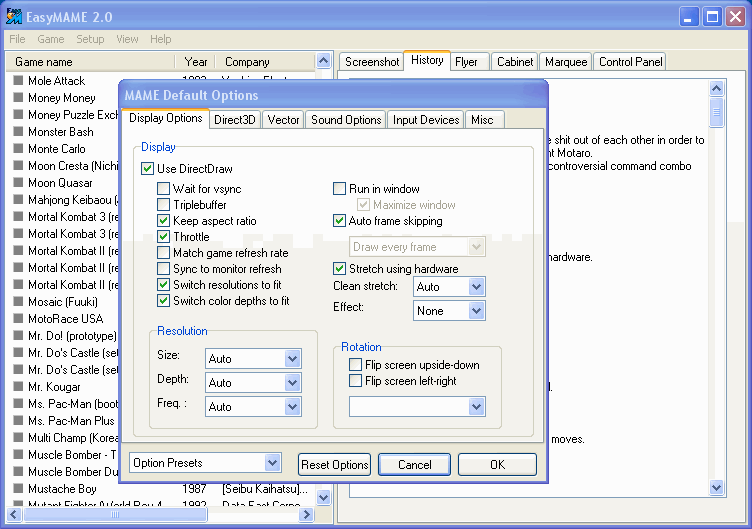The image size is (752, 529).
Task: Click the icon beside Ms. Pac-Man Plus
Action: coord(18,421)
